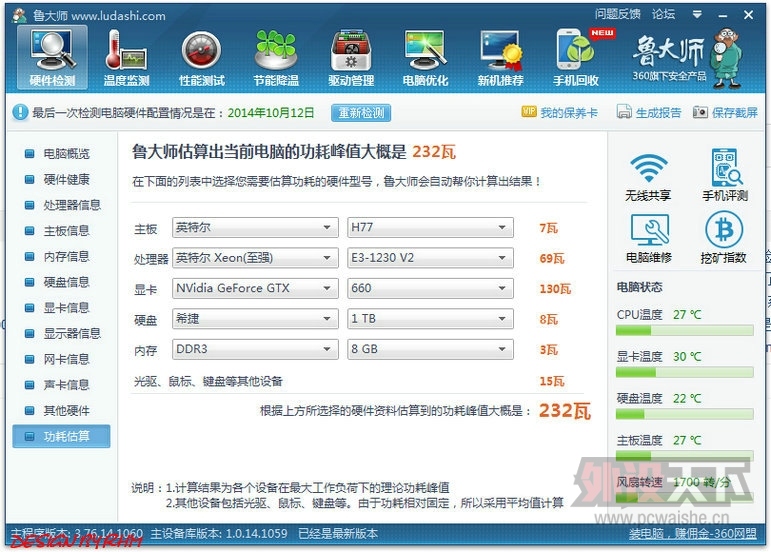Click 已经是最新版本 status text

[338, 534]
